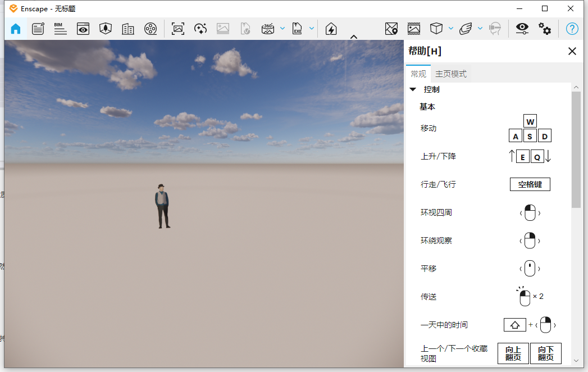Click the Enscape logo in title bar
The width and height of the screenshot is (588, 372).
click(x=13, y=8)
